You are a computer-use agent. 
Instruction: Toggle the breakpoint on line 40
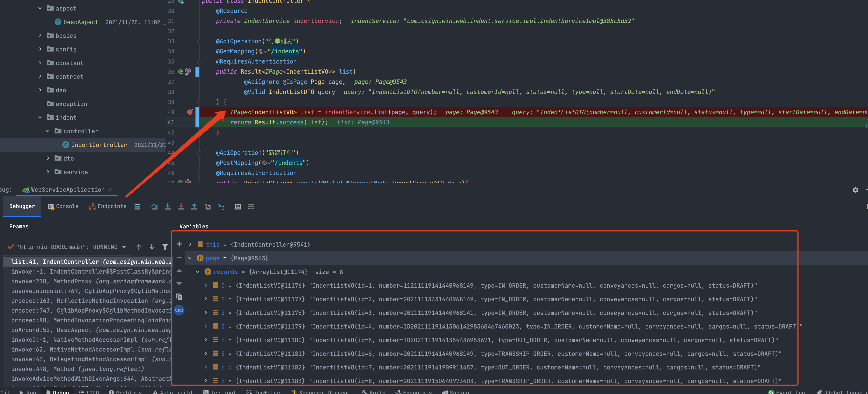(190, 112)
